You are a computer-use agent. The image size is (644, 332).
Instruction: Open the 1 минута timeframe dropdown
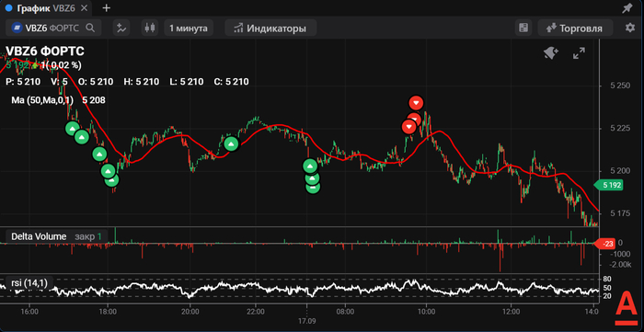coord(189,28)
